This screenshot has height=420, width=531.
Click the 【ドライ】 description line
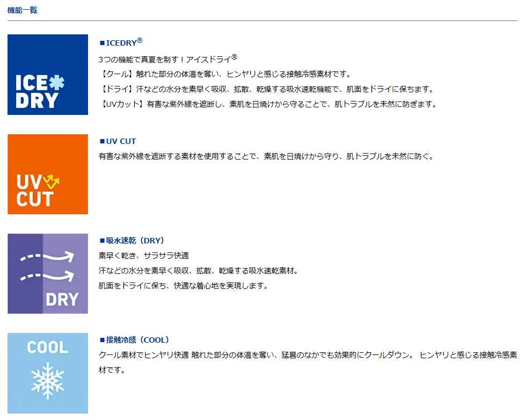(x=267, y=89)
